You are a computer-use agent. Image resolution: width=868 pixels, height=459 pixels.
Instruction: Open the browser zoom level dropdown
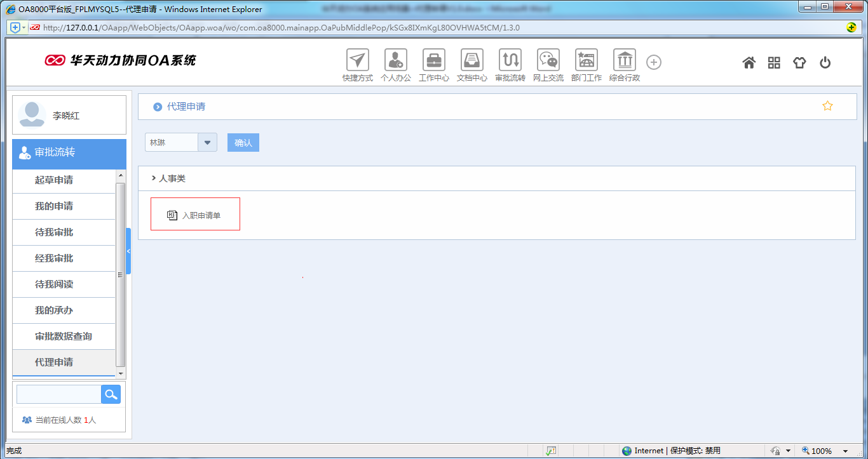[846, 451]
